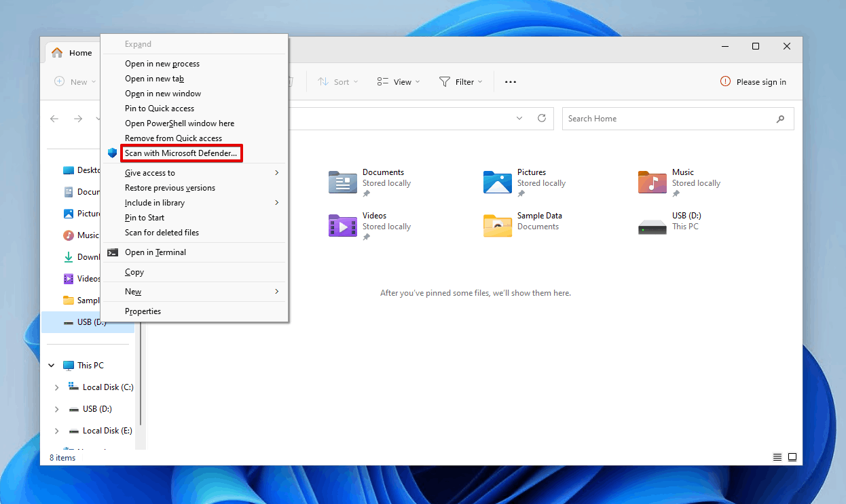Viewport: 846px width, 504px height.
Task: Choose Open in new tab
Action: (194, 79)
